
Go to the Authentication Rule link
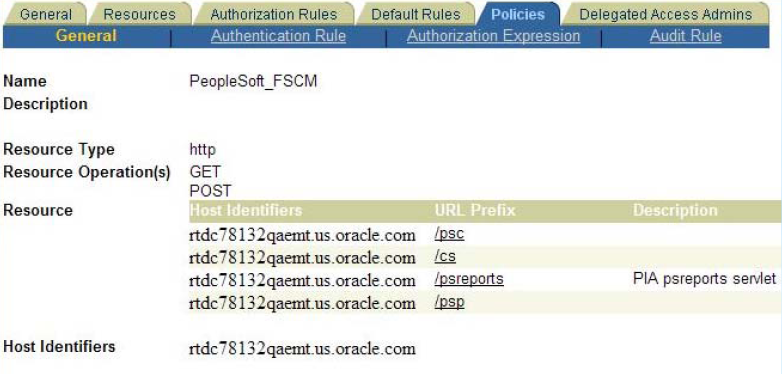[278, 36]
